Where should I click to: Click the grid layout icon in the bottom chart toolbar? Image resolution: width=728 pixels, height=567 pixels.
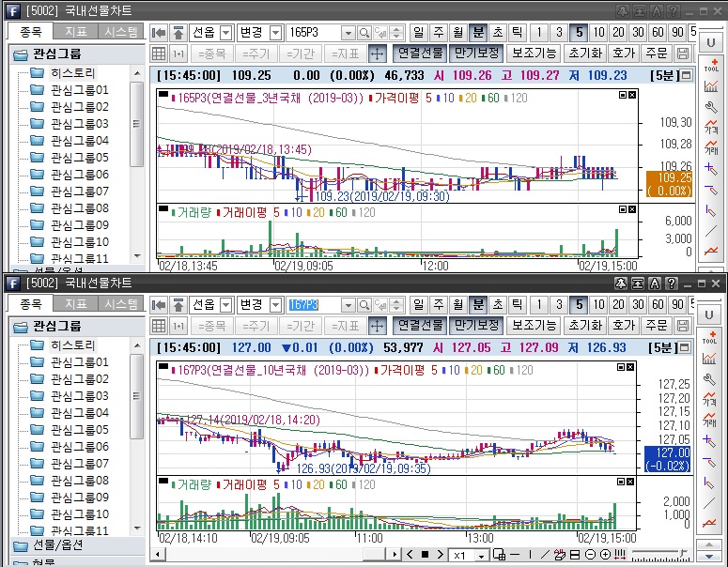[159, 326]
